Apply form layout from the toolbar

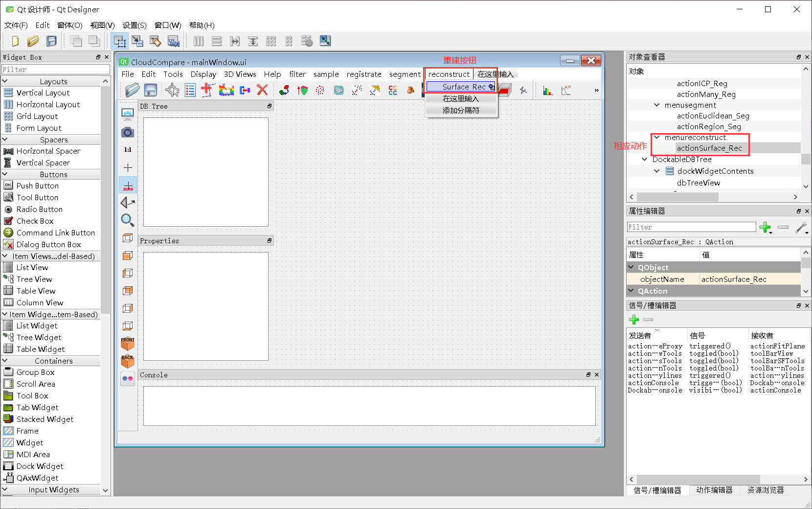point(289,41)
